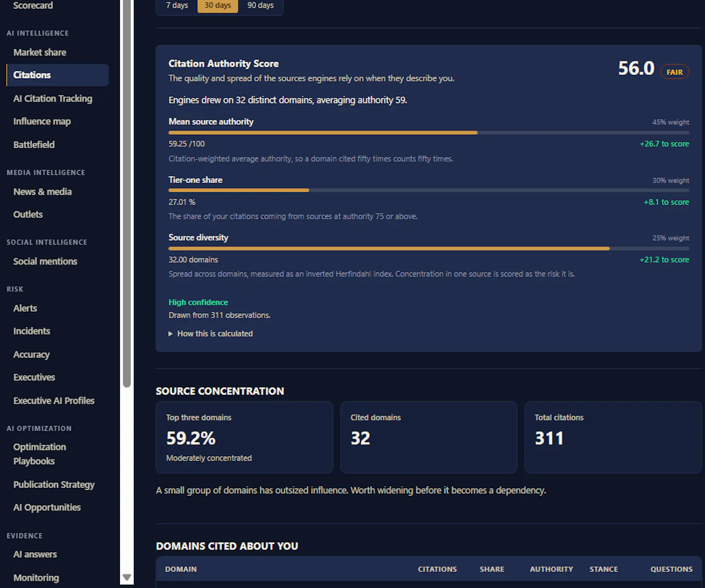The image size is (705, 588).
Task: Sort table by the CITATIONS column header
Action: point(437,569)
